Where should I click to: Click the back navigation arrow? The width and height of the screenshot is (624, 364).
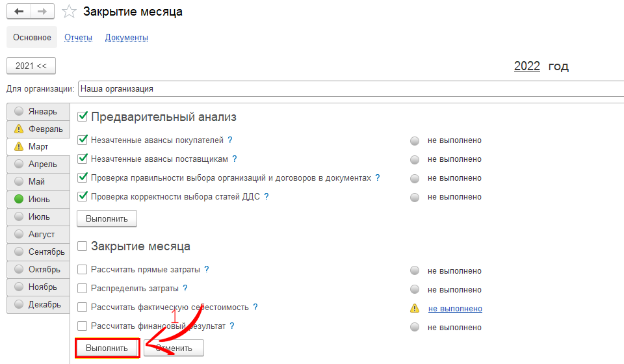[19, 12]
